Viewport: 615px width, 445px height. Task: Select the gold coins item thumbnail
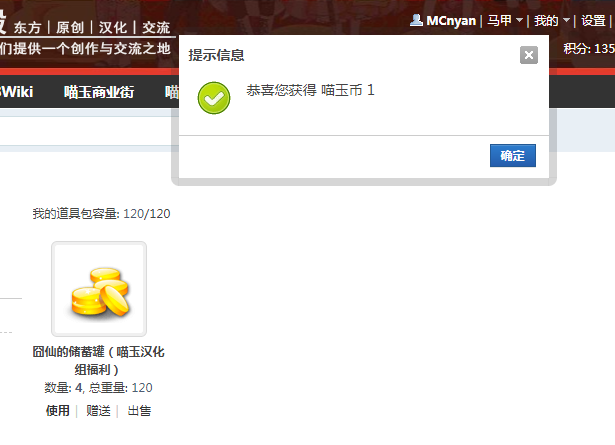click(99, 289)
